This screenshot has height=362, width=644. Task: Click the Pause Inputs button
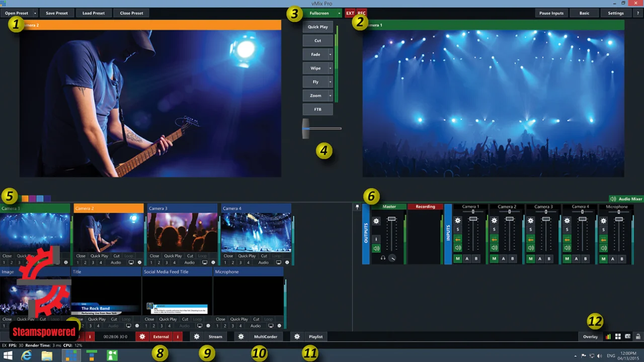[551, 13]
